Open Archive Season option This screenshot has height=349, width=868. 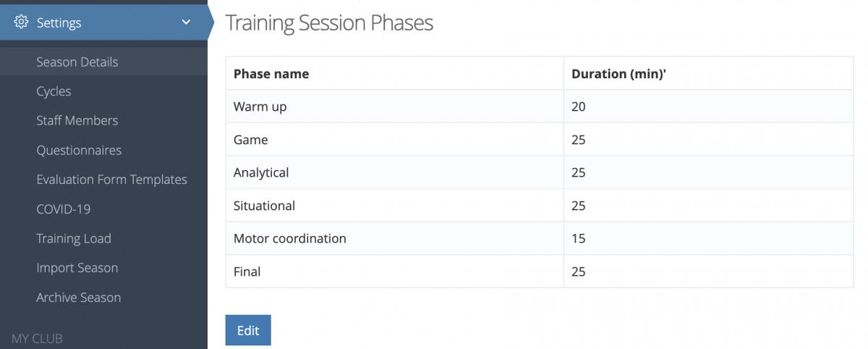78,298
